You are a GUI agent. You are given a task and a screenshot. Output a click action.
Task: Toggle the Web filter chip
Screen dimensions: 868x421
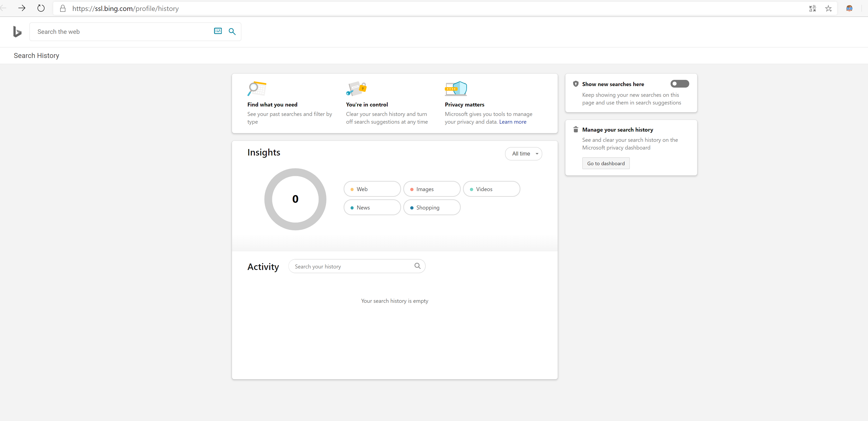372,189
